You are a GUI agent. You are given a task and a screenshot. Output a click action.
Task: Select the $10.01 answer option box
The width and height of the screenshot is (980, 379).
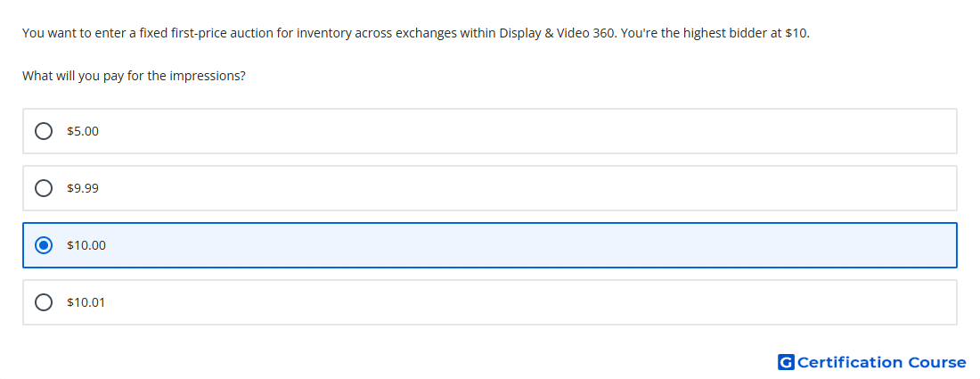tap(490, 302)
